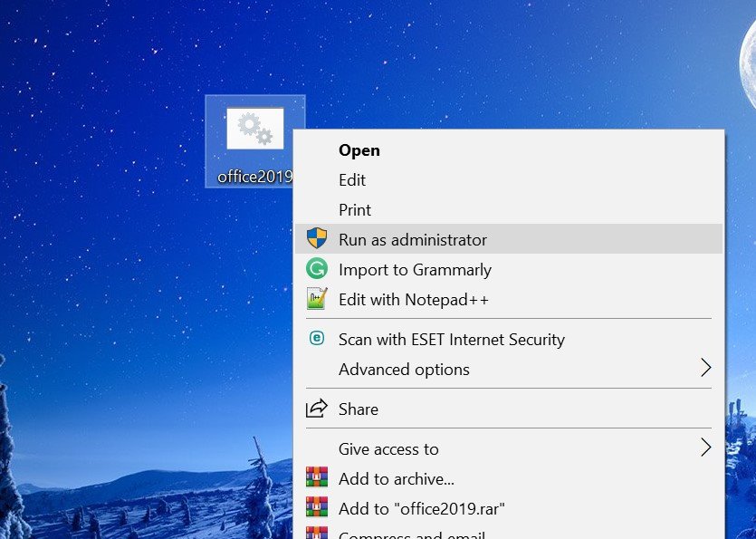Click the WinRAR icon beside Add to "office2019.rar"
Viewport: 756px width, 539px height.
[317, 507]
